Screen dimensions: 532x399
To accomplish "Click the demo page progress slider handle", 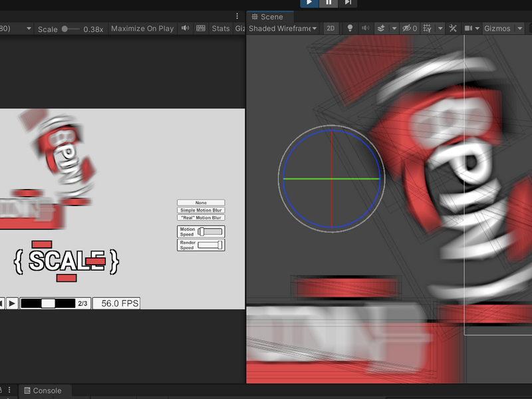I will (48, 303).
